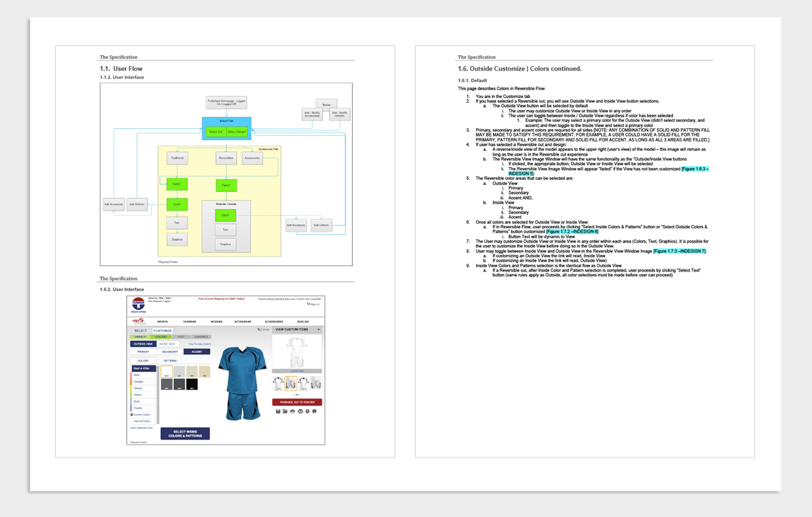Click the email envelope icon
Image resolution: width=812 pixels, height=517 pixels.
click(x=300, y=411)
